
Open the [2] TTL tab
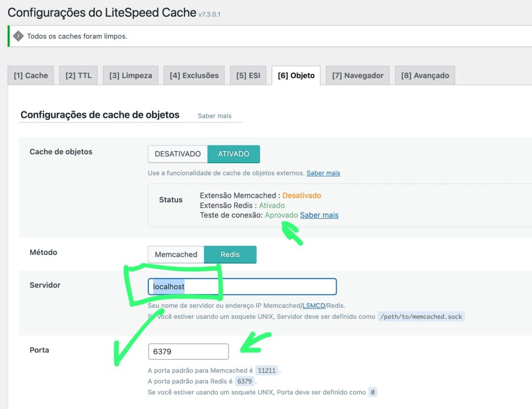coord(78,75)
